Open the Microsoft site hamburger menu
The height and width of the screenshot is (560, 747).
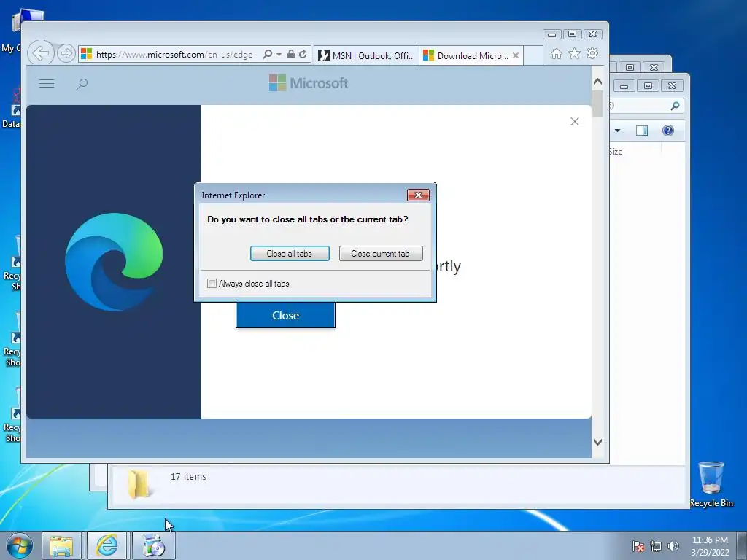(47, 84)
